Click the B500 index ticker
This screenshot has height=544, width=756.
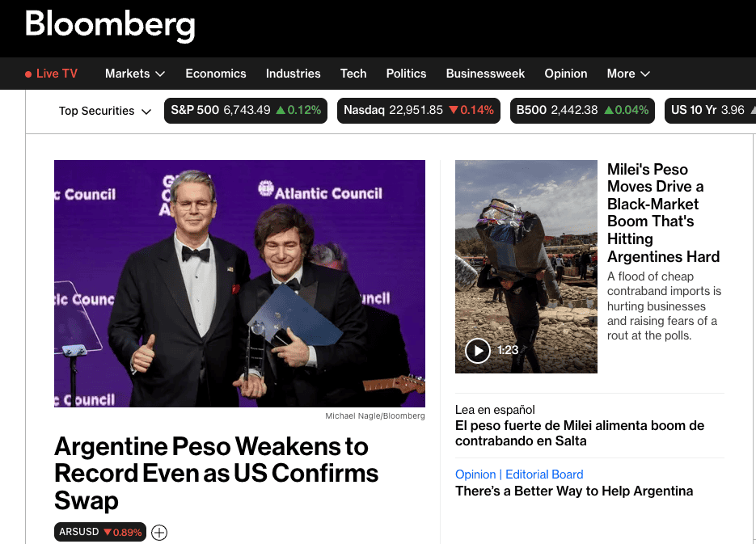click(x=582, y=111)
